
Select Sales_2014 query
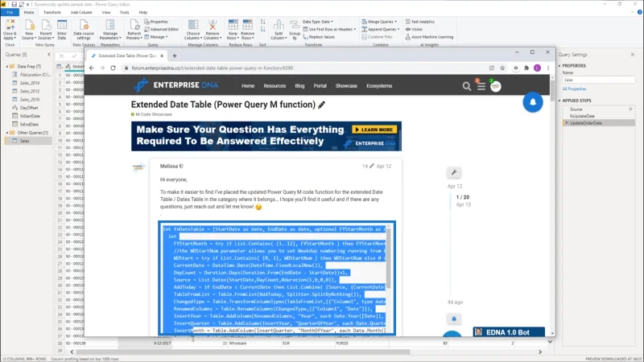tap(30, 83)
